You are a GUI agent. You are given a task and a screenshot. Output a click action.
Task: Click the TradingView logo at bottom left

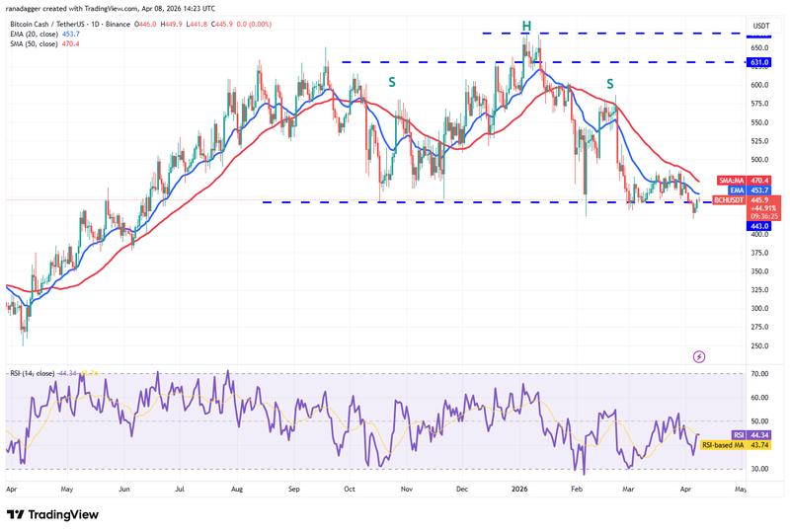[x=58, y=515]
